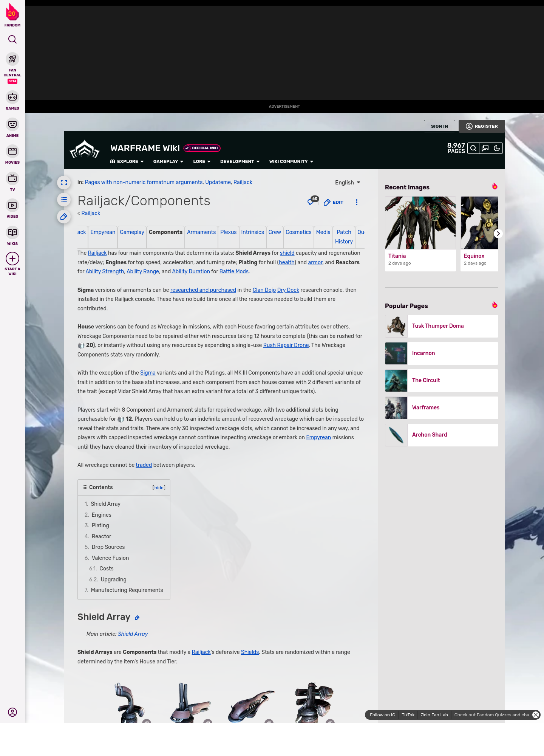The width and height of the screenshot is (544, 756).
Task: Click the Fandom search magnifier icon
Action: tap(12, 40)
